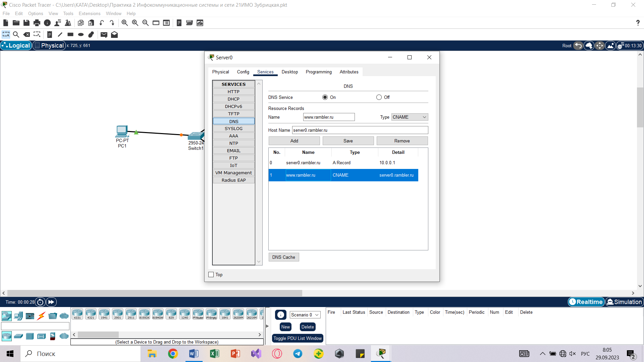Show hidden system tray icons chevron

(542, 354)
